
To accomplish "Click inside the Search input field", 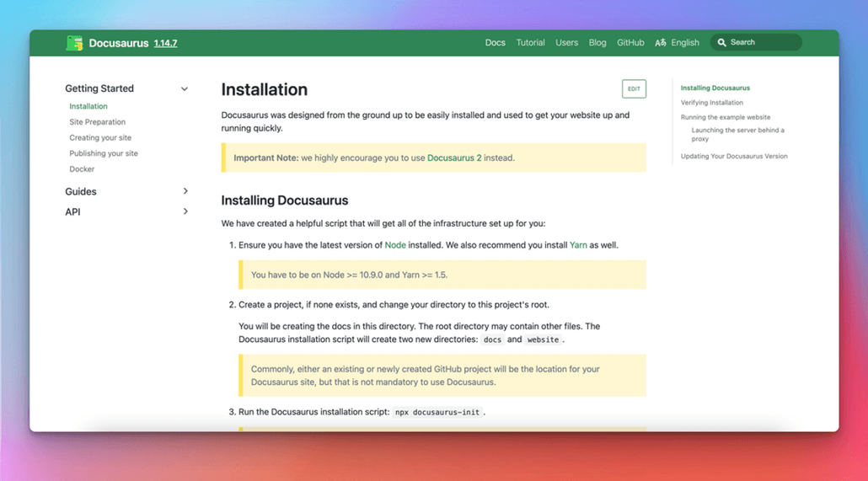I will (x=763, y=43).
